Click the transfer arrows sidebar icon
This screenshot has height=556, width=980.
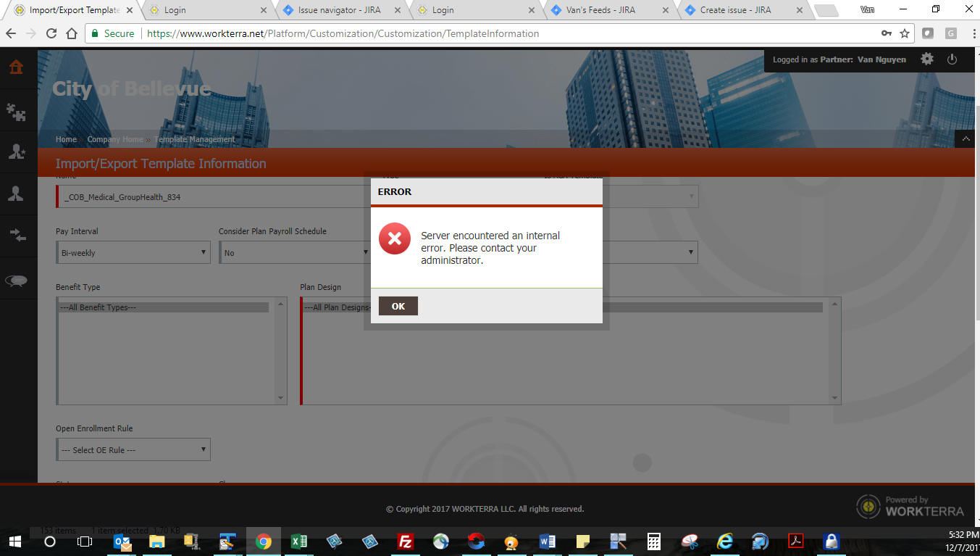16,235
